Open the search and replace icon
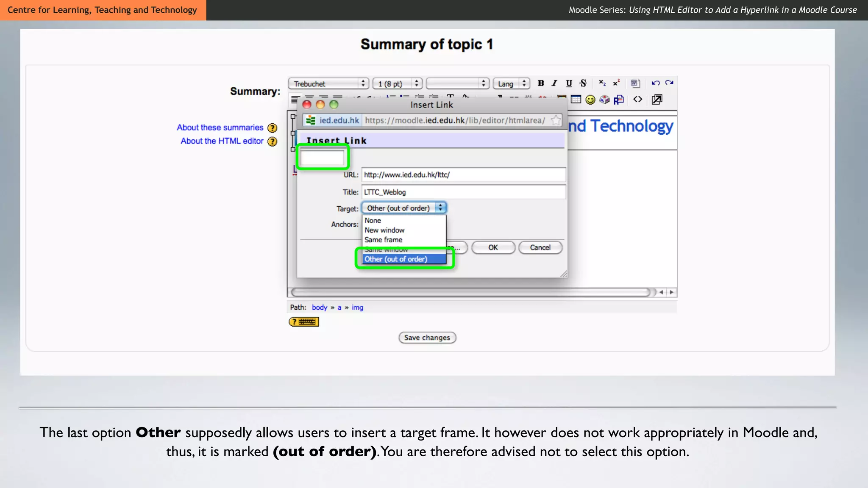Viewport: 868px width, 488px height. (619, 100)
